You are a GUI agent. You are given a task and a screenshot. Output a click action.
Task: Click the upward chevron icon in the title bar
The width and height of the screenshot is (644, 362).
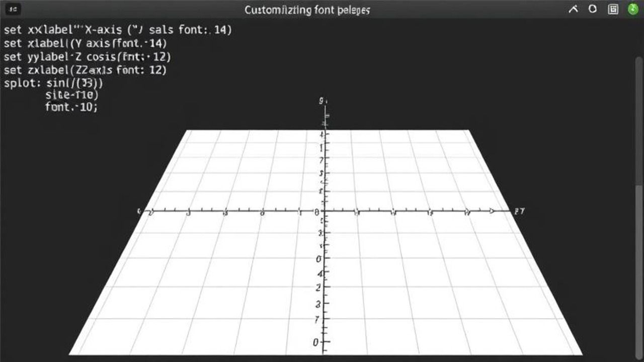point(573,9)
